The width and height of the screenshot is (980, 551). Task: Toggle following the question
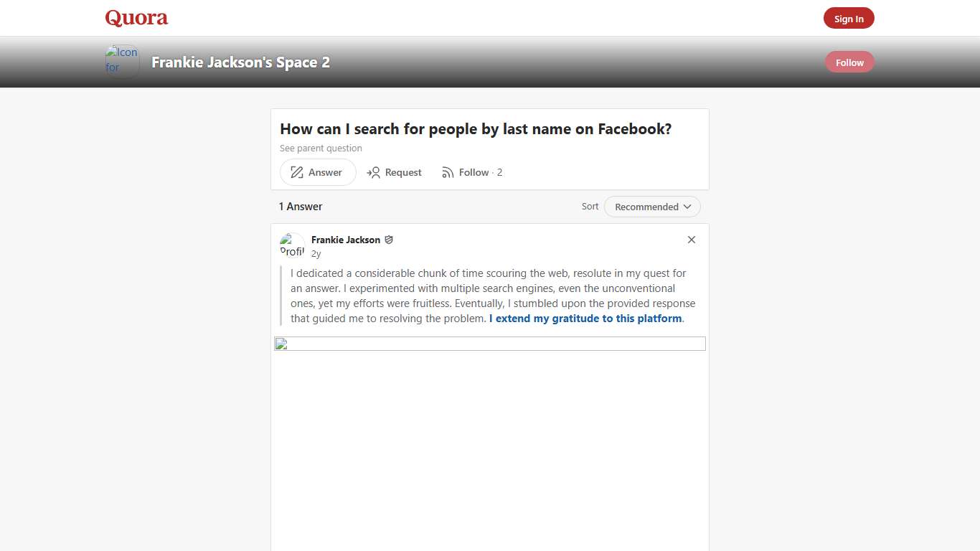(x=472, y=172)
